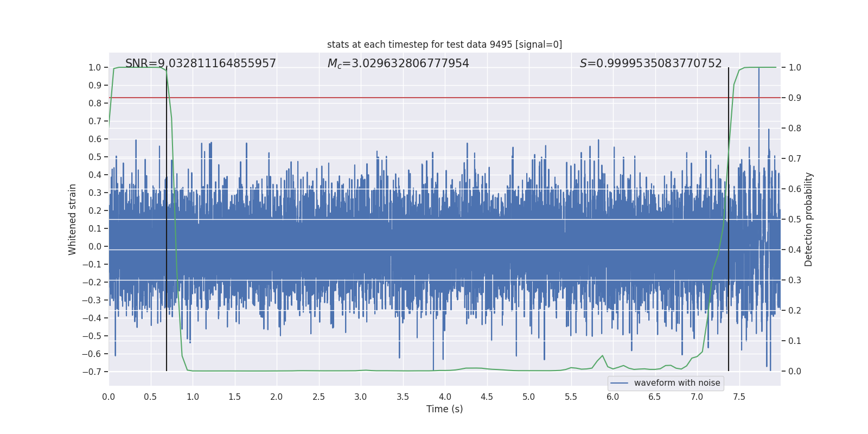Click the plot title for test data 9495
The image size is (868, 434).
[x=444, y=44]
